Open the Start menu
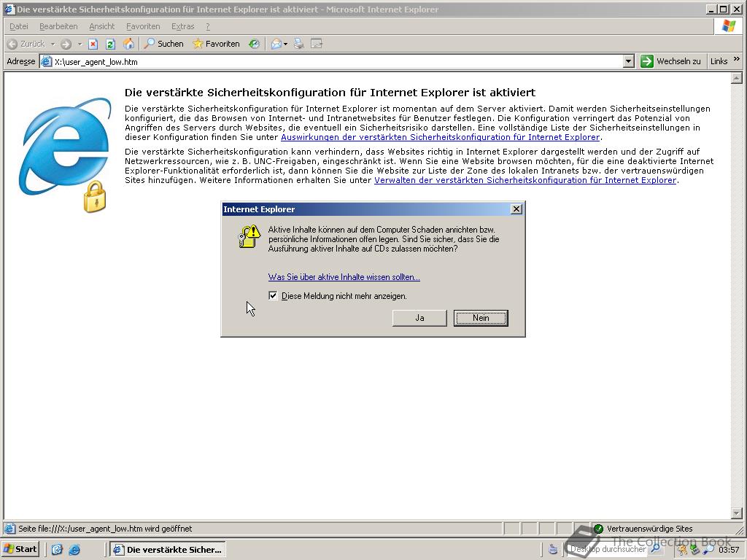Screen dimensions: 747x560 [x=20, y=549]
